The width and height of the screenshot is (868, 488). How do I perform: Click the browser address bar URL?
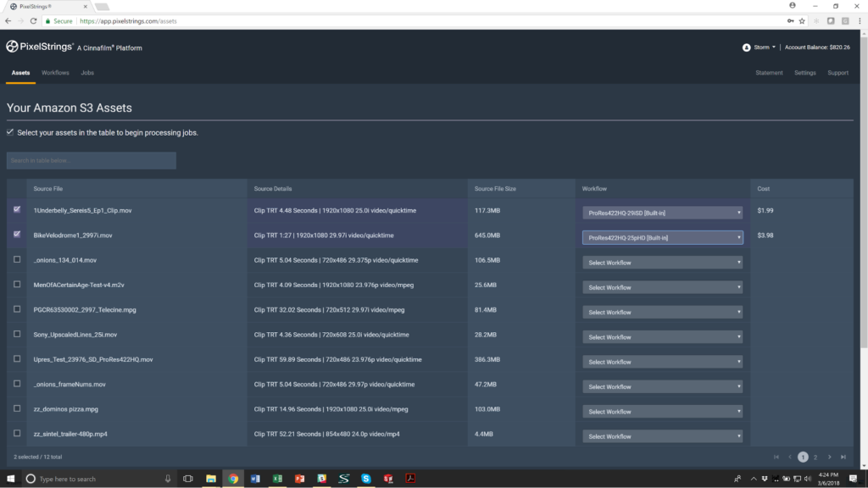pos(129,21)
